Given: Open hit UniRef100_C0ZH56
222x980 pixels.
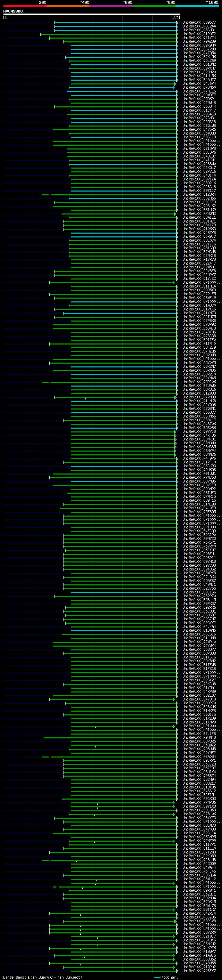Looking at the screenshot, I should point(199,198).
